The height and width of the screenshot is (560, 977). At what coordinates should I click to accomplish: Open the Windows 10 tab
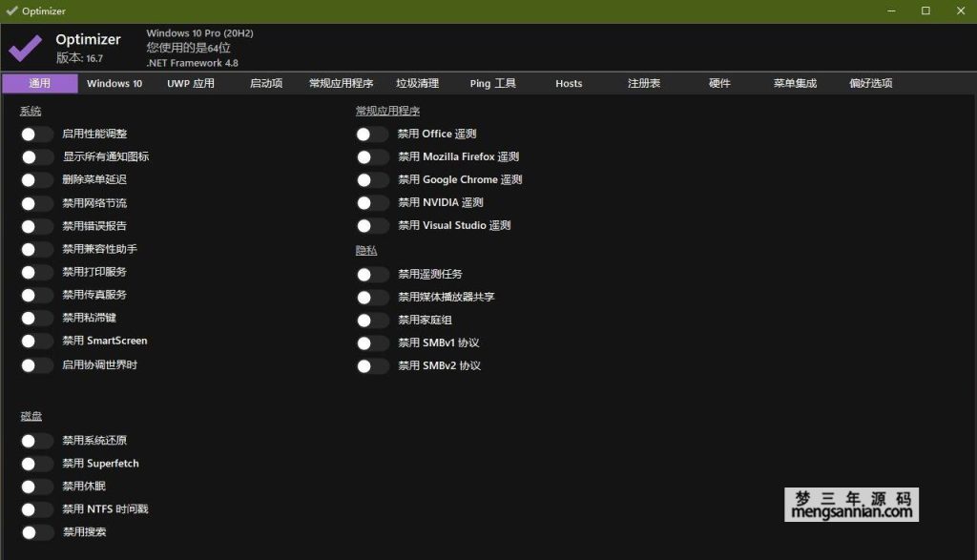click(114, 83)
